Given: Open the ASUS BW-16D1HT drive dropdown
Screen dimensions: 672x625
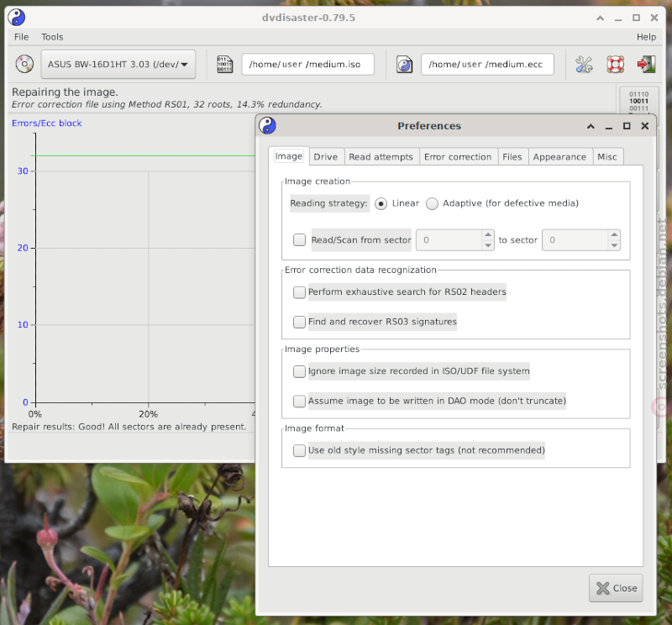Looking at the screenshot, I should pyautogui.click(x=118, y=65).
